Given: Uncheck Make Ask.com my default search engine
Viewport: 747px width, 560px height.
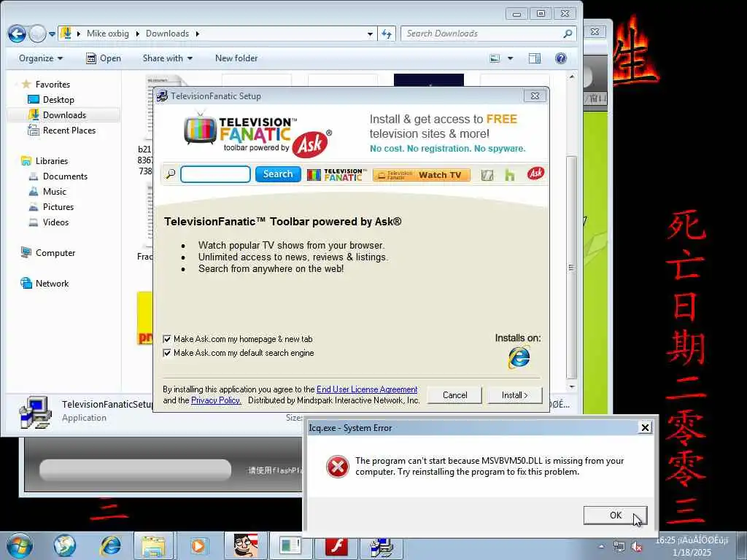Looking at the screenshot, I should 167,353.
